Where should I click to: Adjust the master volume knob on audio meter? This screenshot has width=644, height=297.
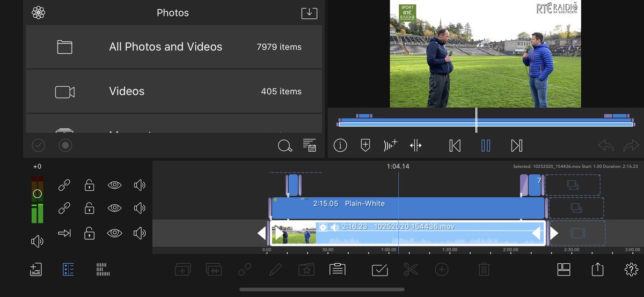click(37, 194)
